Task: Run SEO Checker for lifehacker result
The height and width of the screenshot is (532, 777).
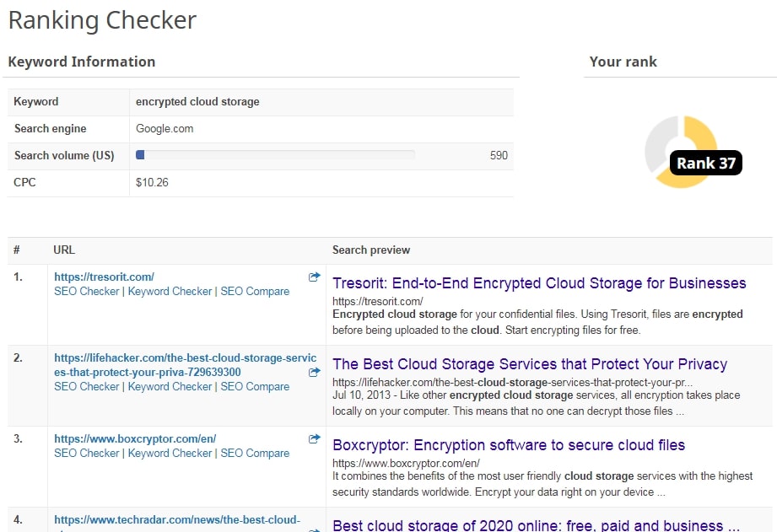Action: (x=87, y=386)
